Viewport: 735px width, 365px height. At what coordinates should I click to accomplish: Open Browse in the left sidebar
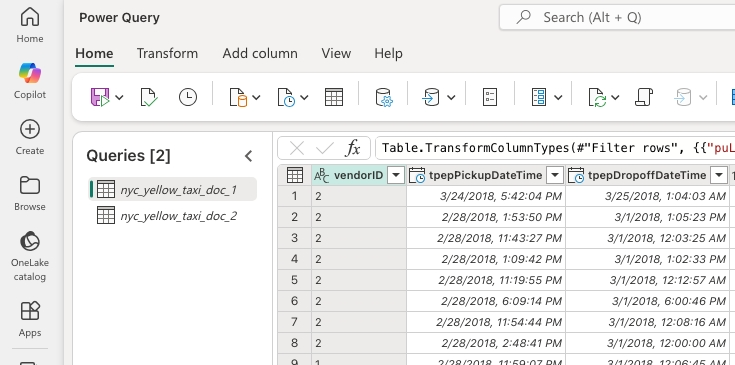pyautogui.click(x=30, y=194)
